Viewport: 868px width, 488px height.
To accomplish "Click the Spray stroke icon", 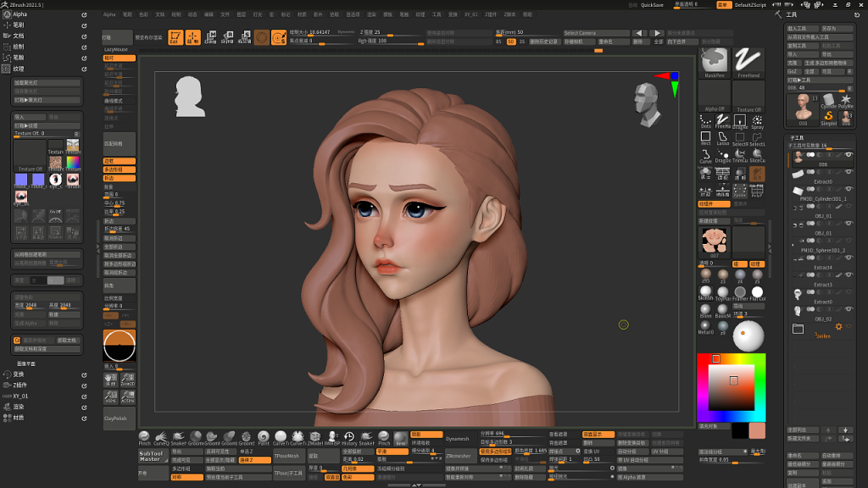I will tap(757, 121).
